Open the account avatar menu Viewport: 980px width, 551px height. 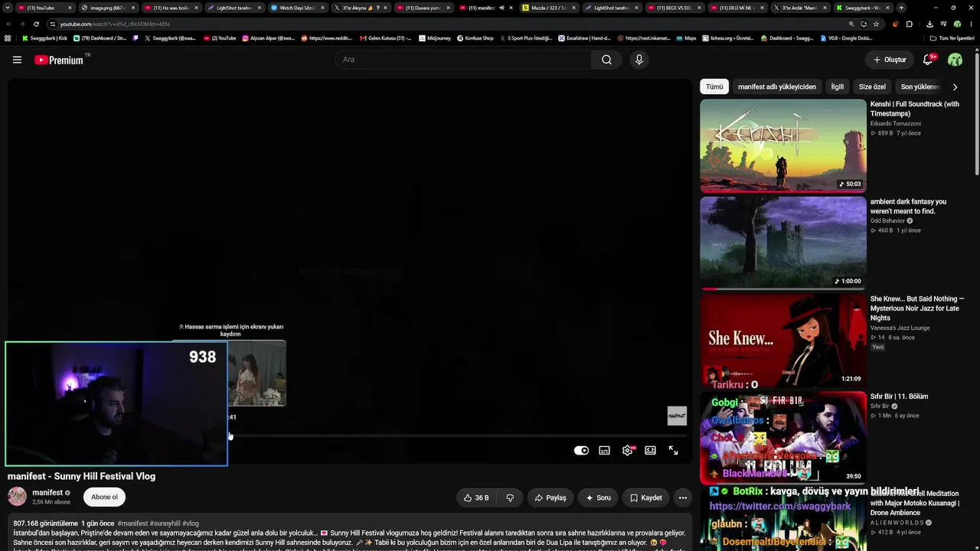pyautogui.click(x=955, y=60)
